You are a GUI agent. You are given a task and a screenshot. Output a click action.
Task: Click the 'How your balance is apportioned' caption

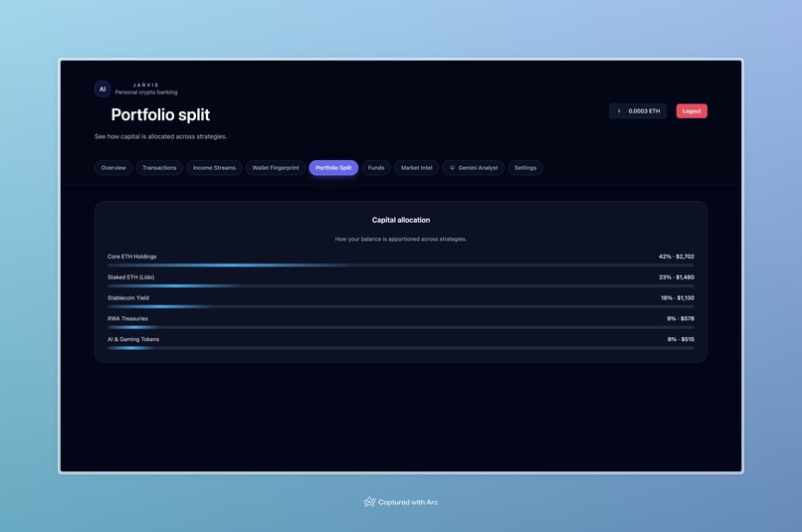click(x=400, y=240)
